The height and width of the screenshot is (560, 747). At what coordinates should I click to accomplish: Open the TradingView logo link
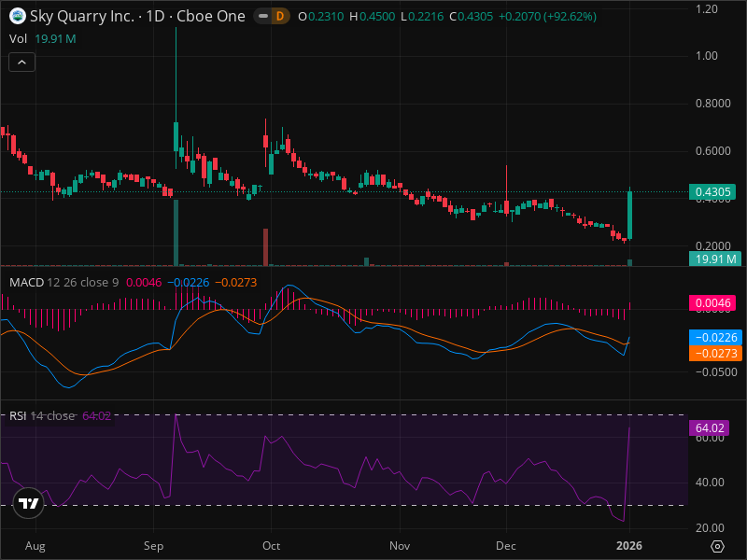point(29,503)
